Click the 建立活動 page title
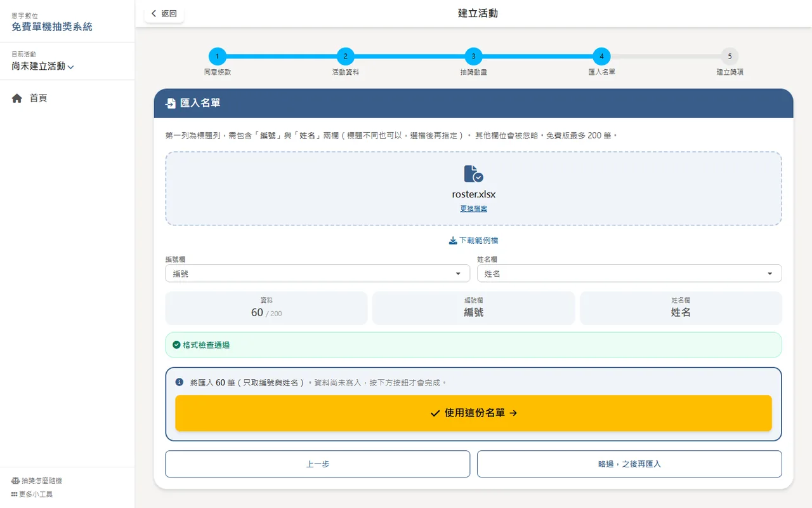 [x=478, y=13]
